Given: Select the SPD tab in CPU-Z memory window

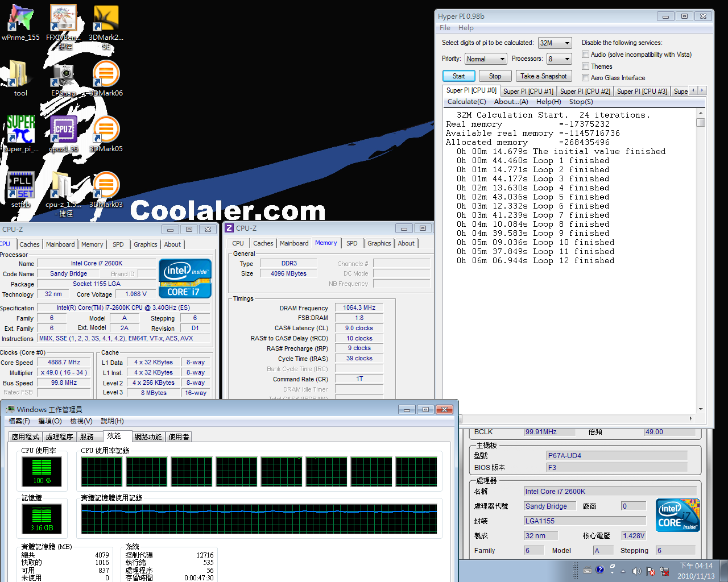Looking at the screenshot, I should pyautogui.click(x=352, y=243).
